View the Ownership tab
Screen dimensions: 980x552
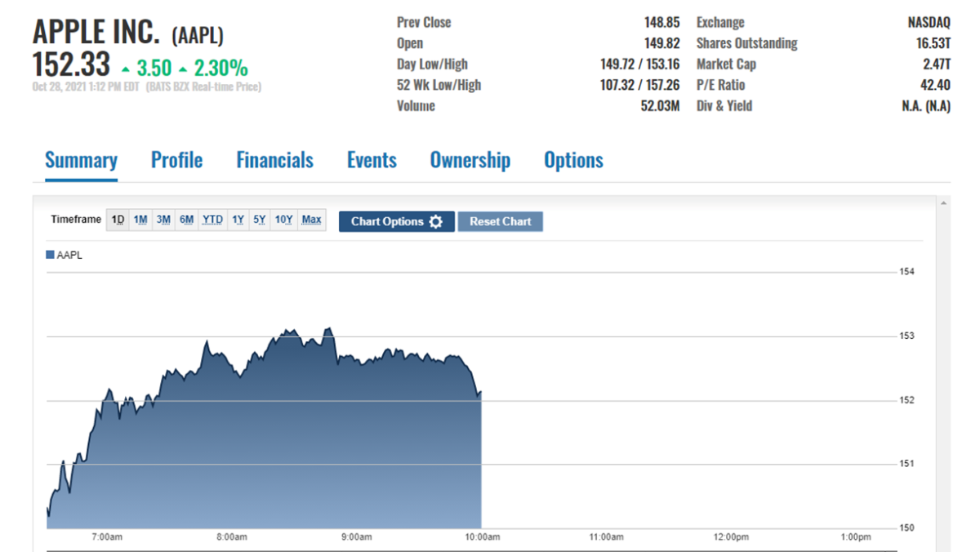pos(470,160)
